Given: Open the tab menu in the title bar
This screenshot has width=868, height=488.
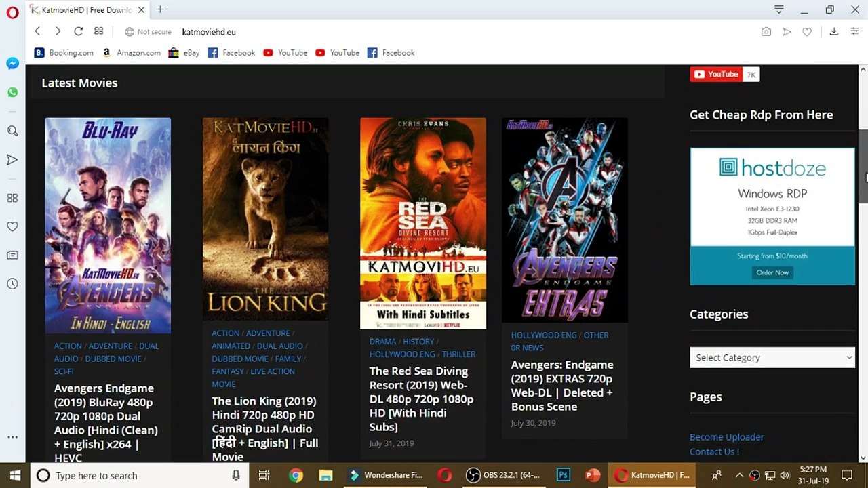Looking at the screenshot, I should coord(779,9).
